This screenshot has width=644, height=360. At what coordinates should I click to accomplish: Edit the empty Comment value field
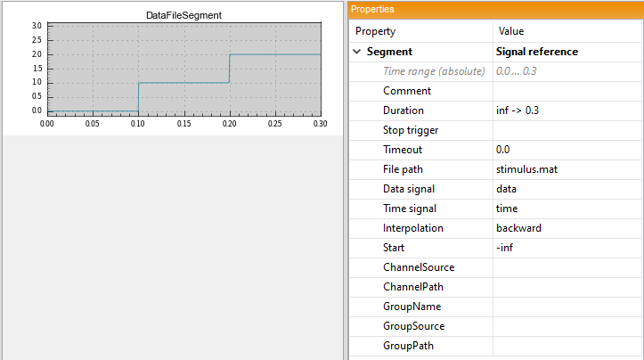(x=567, y=91)
